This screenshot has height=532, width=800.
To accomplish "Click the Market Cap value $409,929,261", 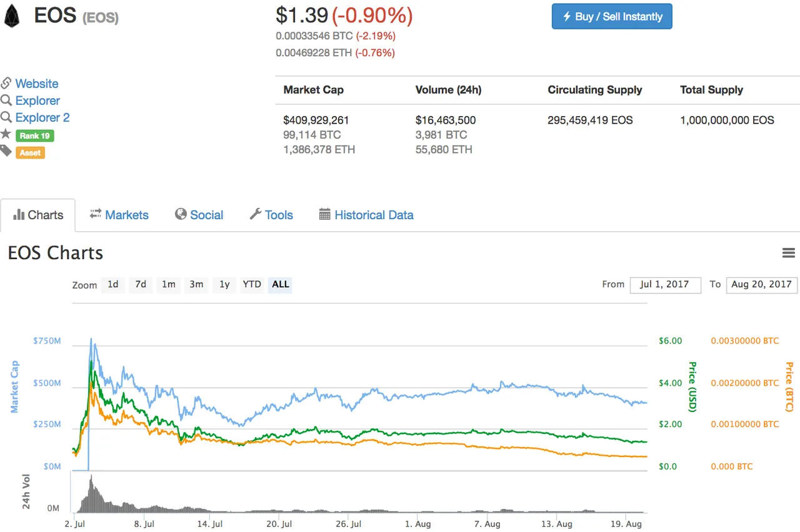I will click(x=316, y=120).
